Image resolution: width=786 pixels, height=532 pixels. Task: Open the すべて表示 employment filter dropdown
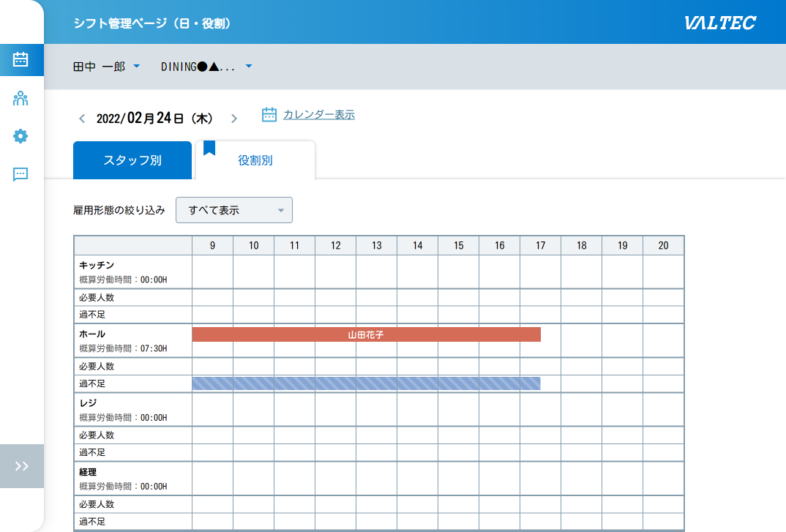(x=234, y=210)
